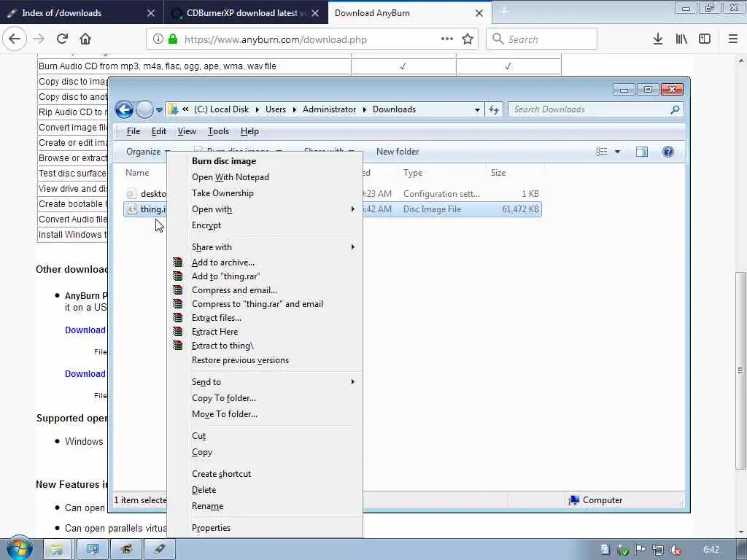Open Firefox library icon
The image size is (747, 560).
(x=681, y=39)
